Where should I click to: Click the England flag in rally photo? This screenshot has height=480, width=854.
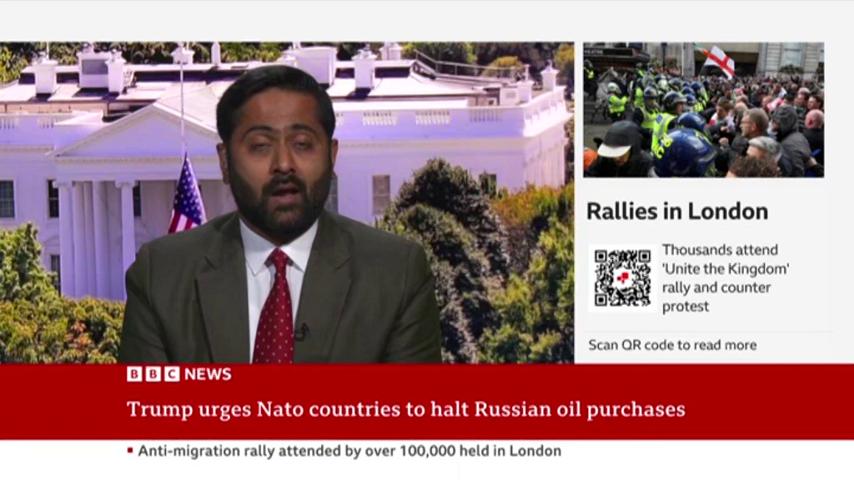(x=718, y=60)
